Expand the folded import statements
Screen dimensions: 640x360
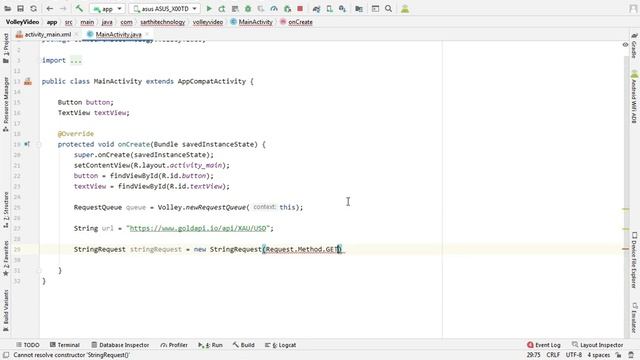(76, 60)
